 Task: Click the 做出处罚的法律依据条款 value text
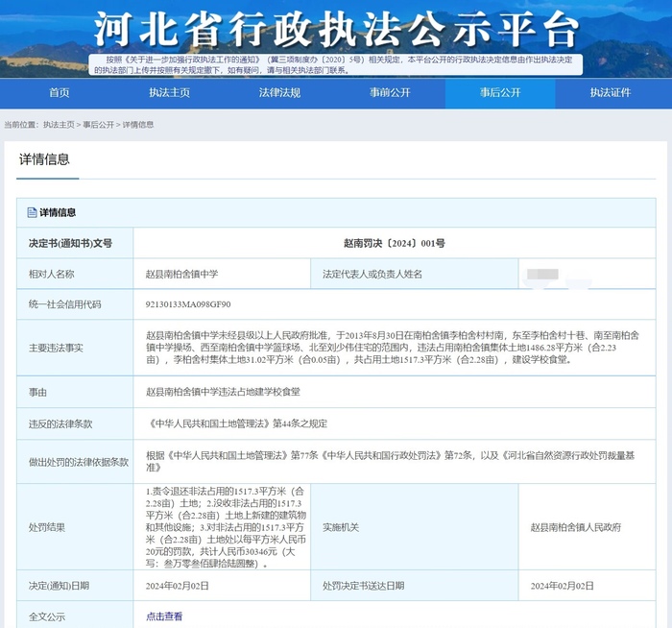click(390, 462)
